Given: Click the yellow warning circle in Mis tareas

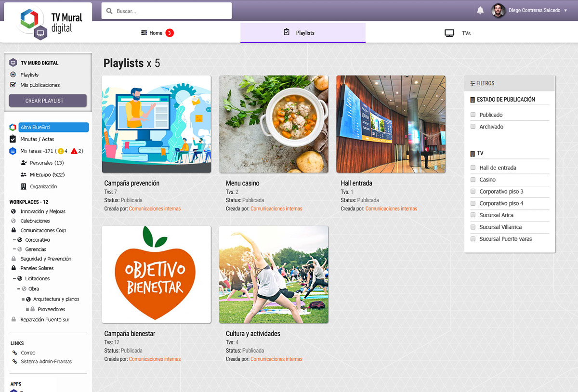Looking at the screenshot, I should (x=61, y=151).
